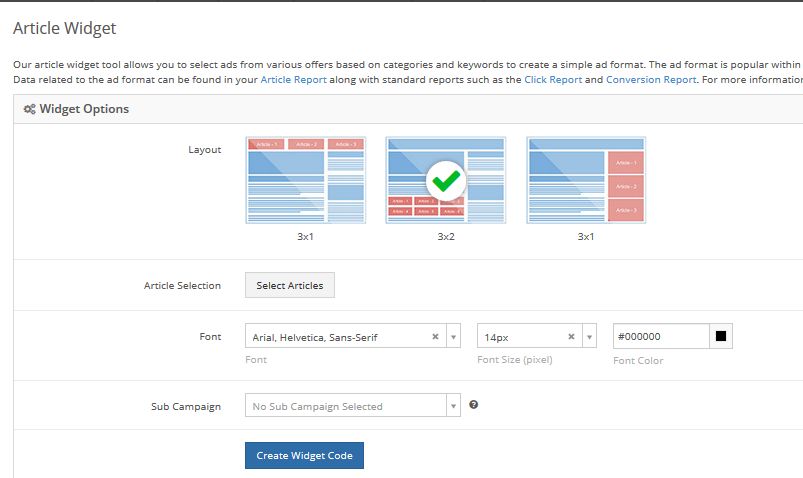Click the Widget Options panel header
803x478 pixels.
400,109
